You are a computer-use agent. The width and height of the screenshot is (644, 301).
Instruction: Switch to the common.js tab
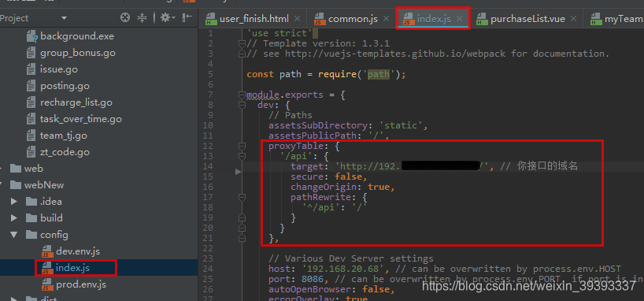(x=353, y=19)
